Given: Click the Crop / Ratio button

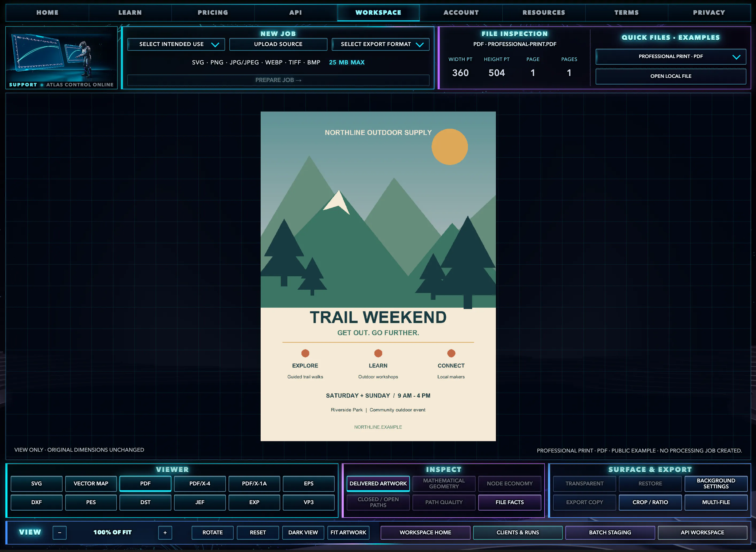Looking at the screenshot, I should coord(650,502).
